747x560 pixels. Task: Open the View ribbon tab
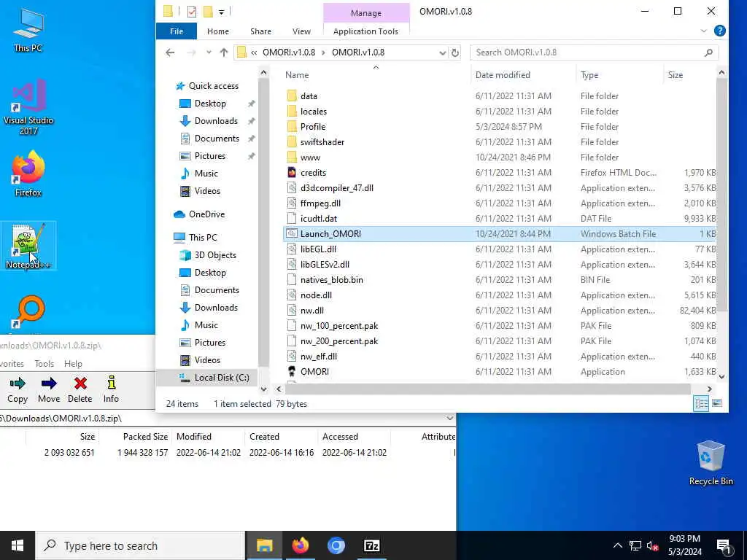tap(301, 31)
